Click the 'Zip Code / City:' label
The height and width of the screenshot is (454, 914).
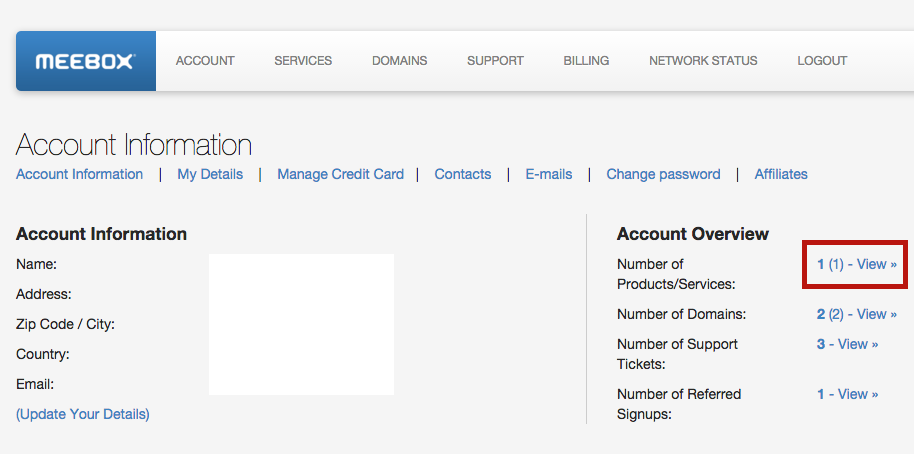[65, 325]
